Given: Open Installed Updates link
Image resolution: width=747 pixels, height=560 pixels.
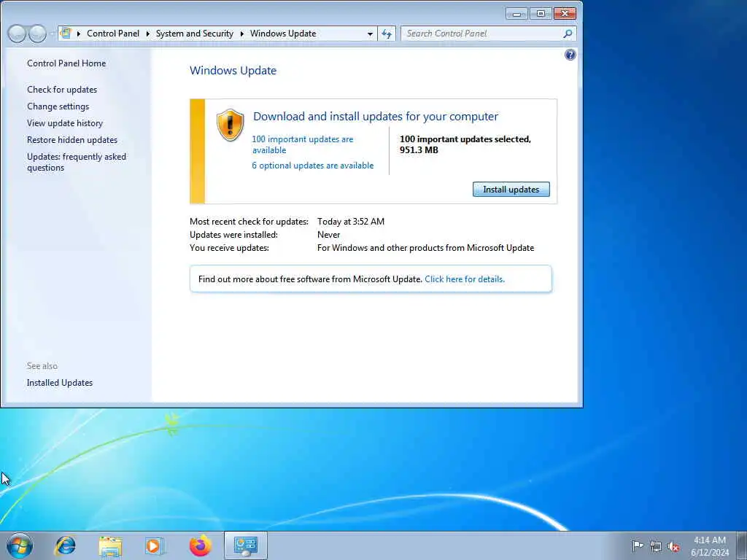Looking at the screenshot, I should click(60, 383).
